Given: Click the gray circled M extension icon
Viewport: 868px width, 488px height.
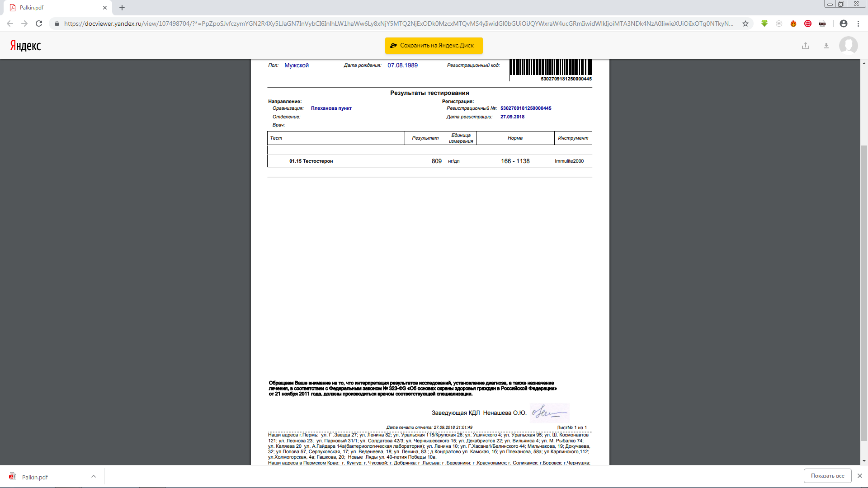Looking at the screenshot, I should click(x=779, y=23).
